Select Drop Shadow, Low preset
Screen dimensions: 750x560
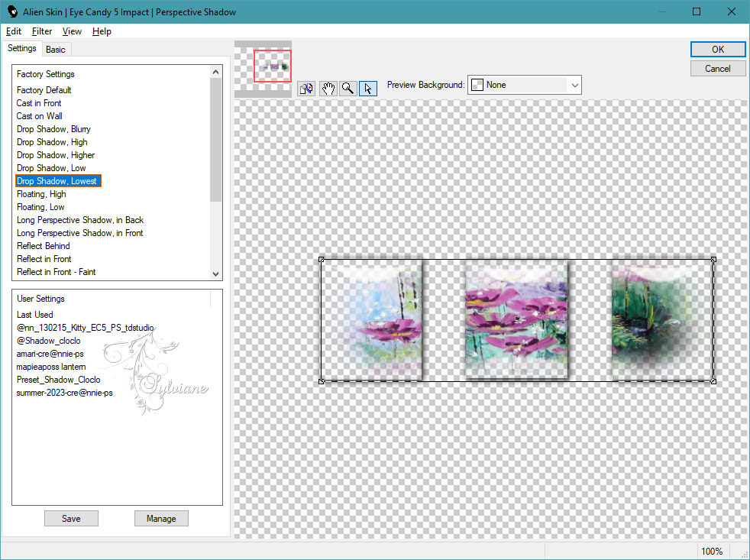pyautogui.click(x=51, y=167)
